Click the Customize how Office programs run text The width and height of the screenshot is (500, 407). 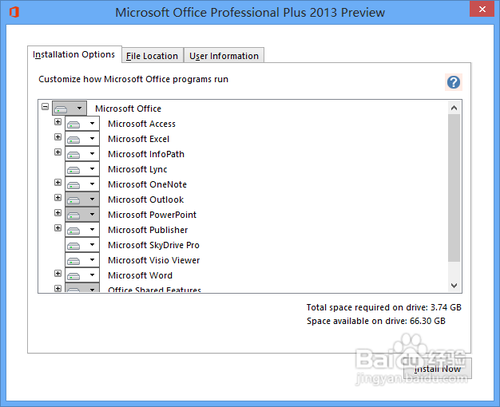click(133, 79)
